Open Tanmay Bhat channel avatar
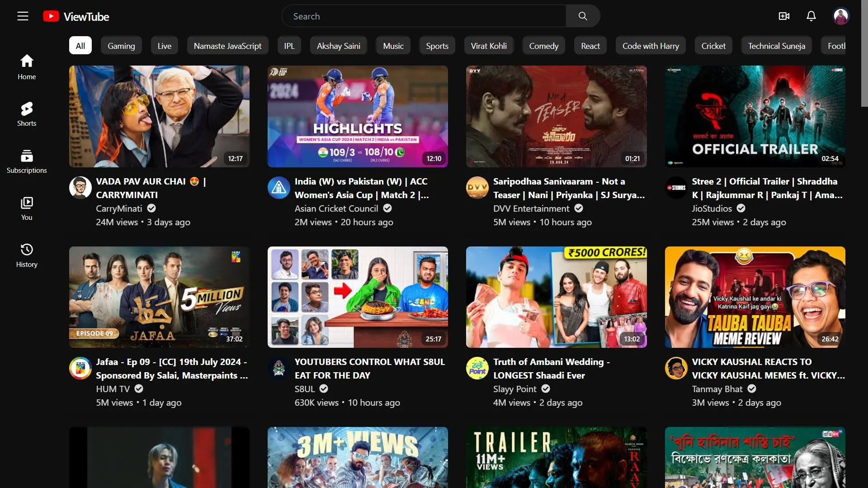 coord(676,368)
